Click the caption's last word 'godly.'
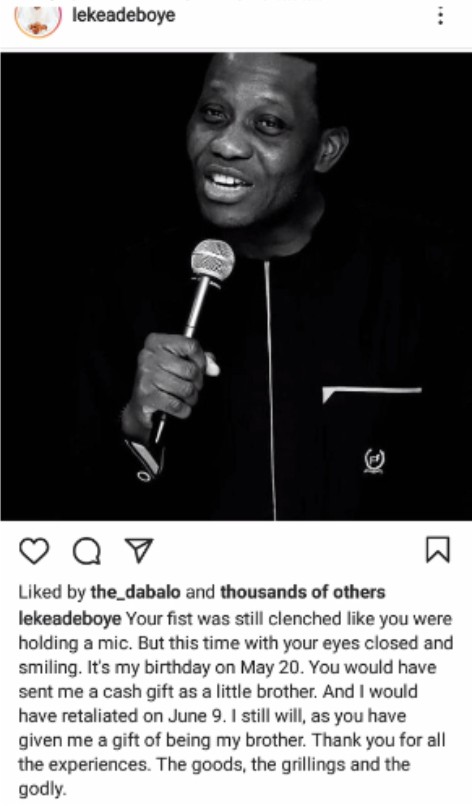 (43, 790)
